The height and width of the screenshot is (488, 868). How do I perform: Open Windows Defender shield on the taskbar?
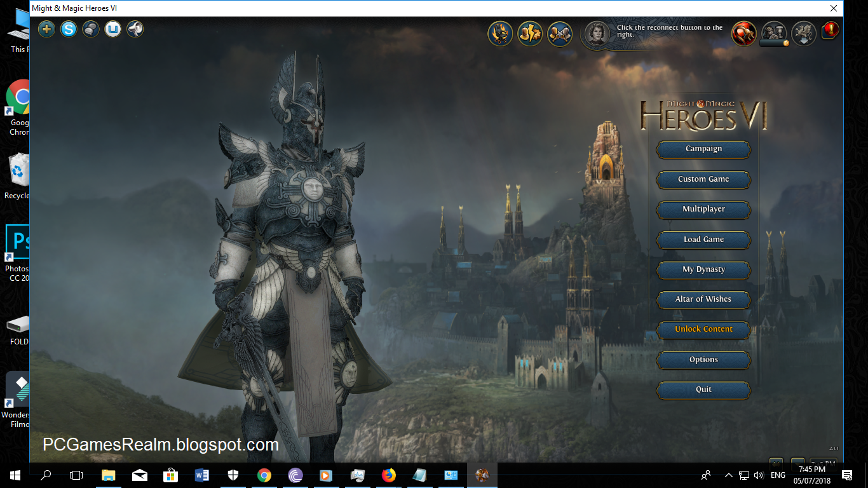pyautogui.click(x=233, y=475)
